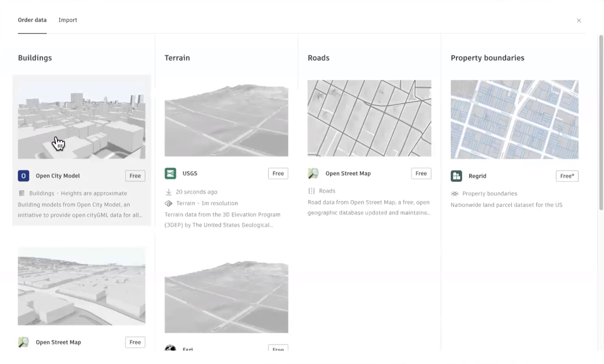Select the Order data tab
Image resolution: width=604 pixels, height=364 pixels.
click(x=32, y=20)
